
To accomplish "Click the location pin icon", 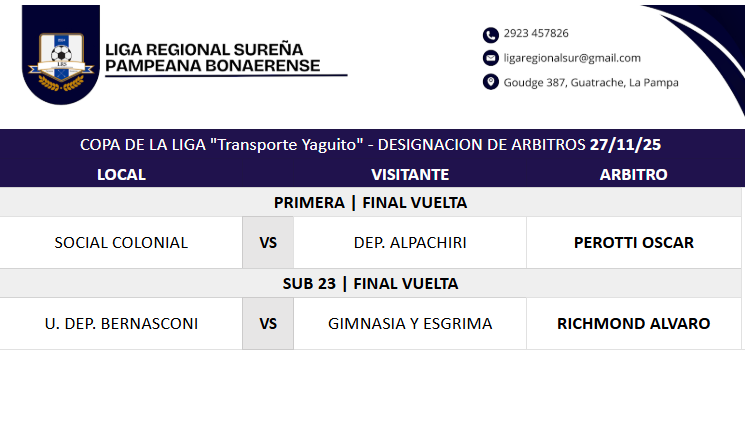I will pyautogui.click(x=490, y=82).
